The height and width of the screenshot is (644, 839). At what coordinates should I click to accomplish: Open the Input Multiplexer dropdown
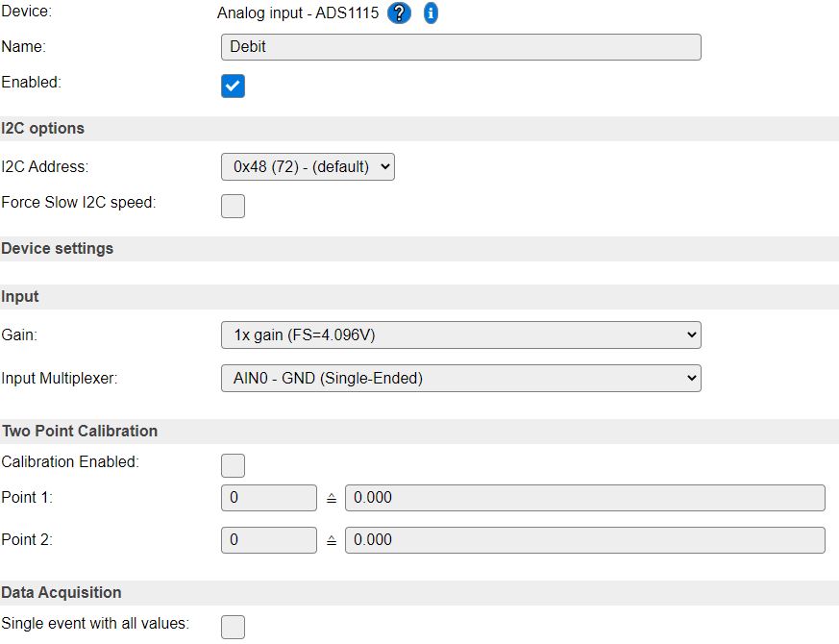point(460,379)
